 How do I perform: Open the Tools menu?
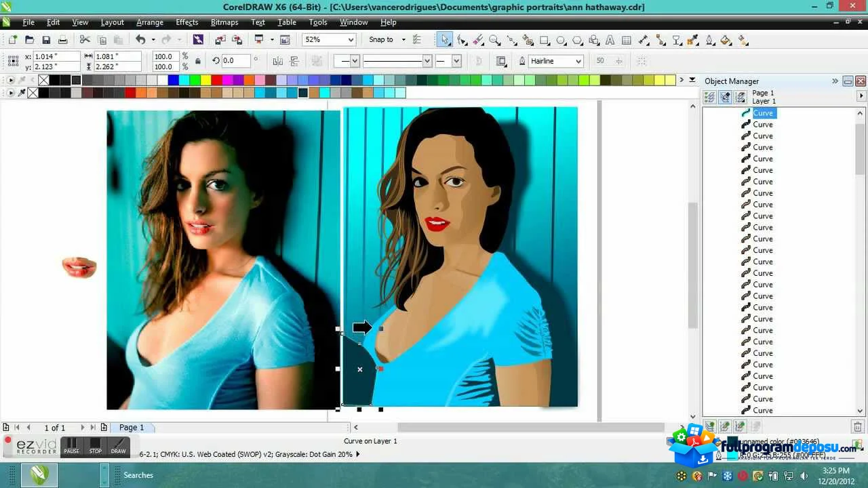click(x=318, y=22)
